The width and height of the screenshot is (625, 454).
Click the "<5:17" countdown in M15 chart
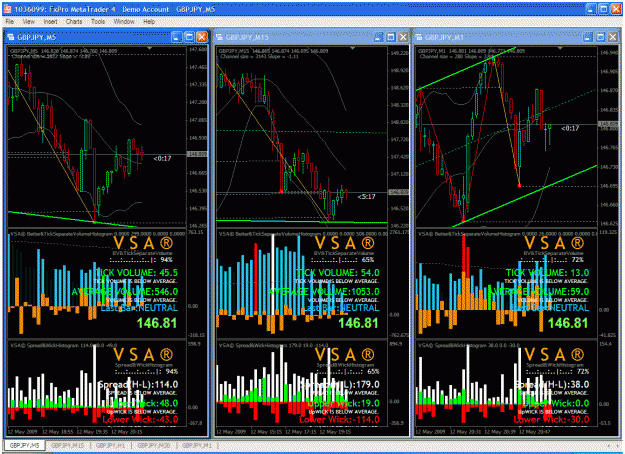366,197
